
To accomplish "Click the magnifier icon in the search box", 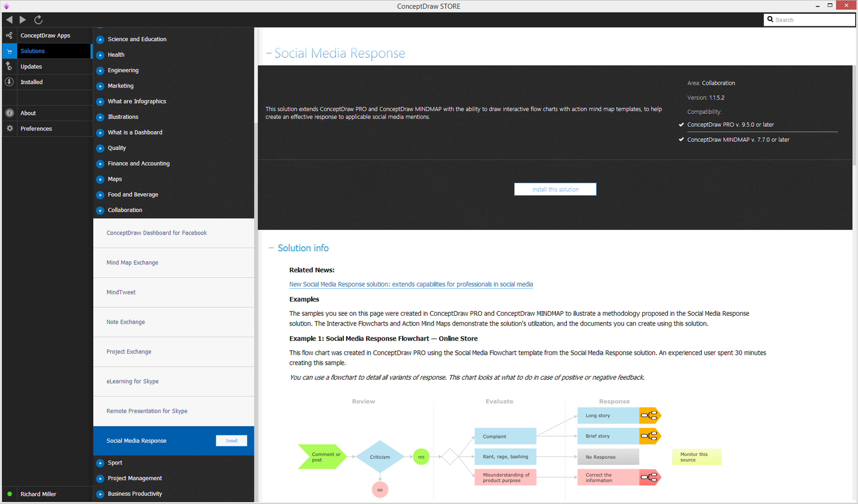I will tap(770, 19).
